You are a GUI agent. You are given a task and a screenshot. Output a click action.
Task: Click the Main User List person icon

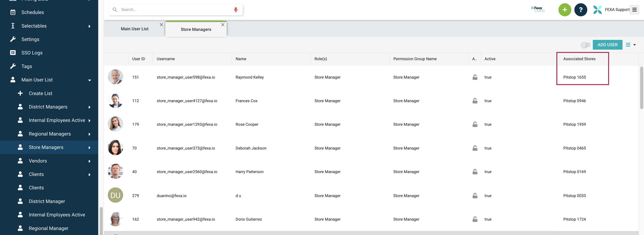pos(13,80)
